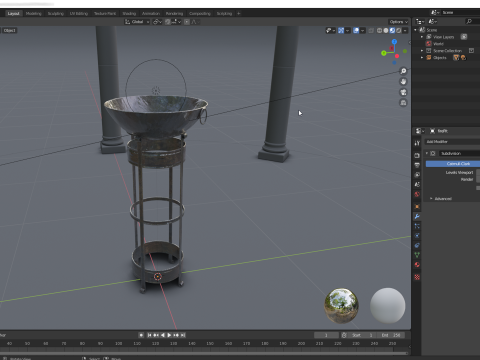Viewport: 480px width, 360px height.
Task: Open the Particles properties tab icon
Action: (x=417, y=226)
